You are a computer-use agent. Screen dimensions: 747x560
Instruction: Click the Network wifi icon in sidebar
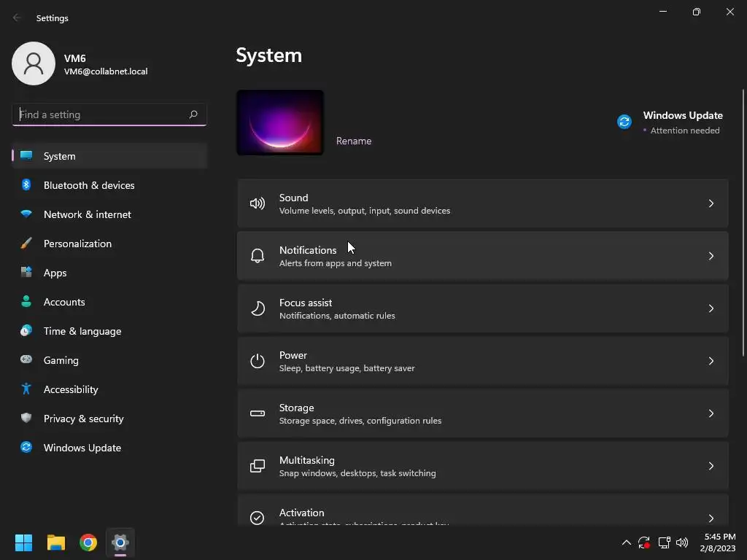[26, 214]
